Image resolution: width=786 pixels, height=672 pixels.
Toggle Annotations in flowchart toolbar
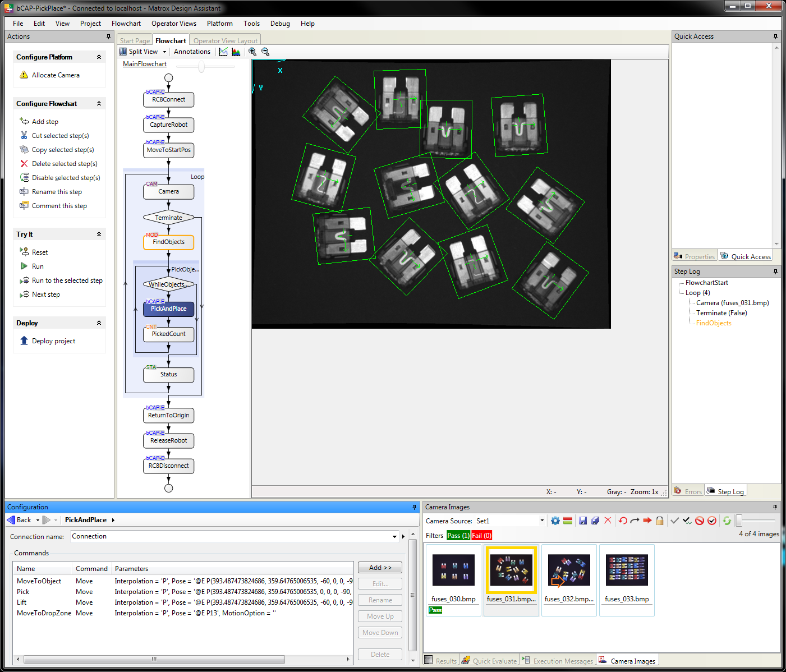point(192,52)
